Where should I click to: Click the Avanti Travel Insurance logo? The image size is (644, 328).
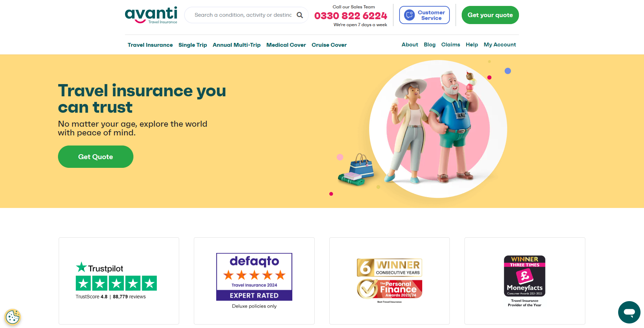coord(151,15)
